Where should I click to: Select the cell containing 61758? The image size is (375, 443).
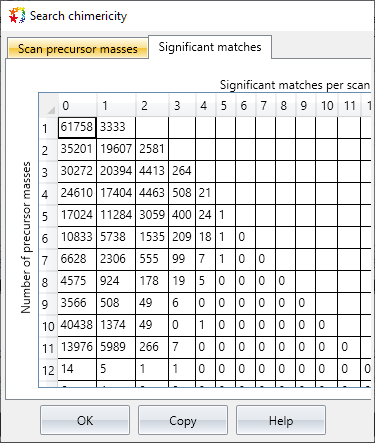coord(77,127)
